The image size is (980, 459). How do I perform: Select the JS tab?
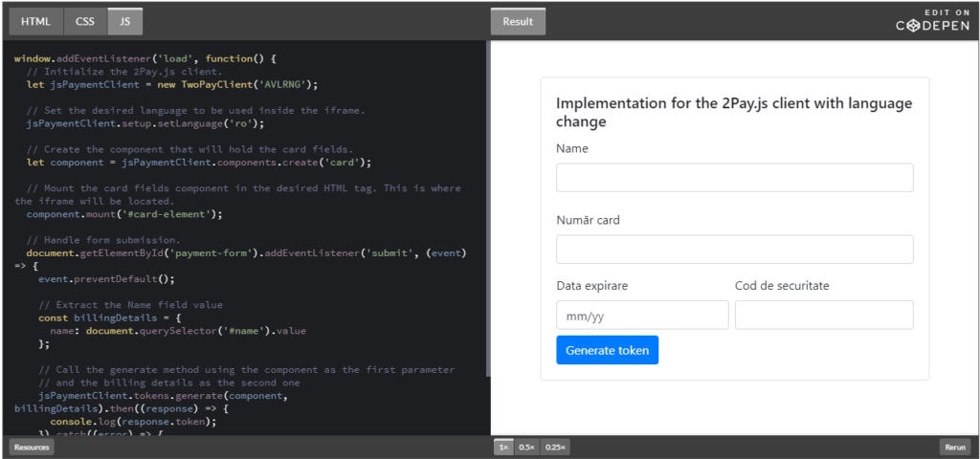click(125, 21)
